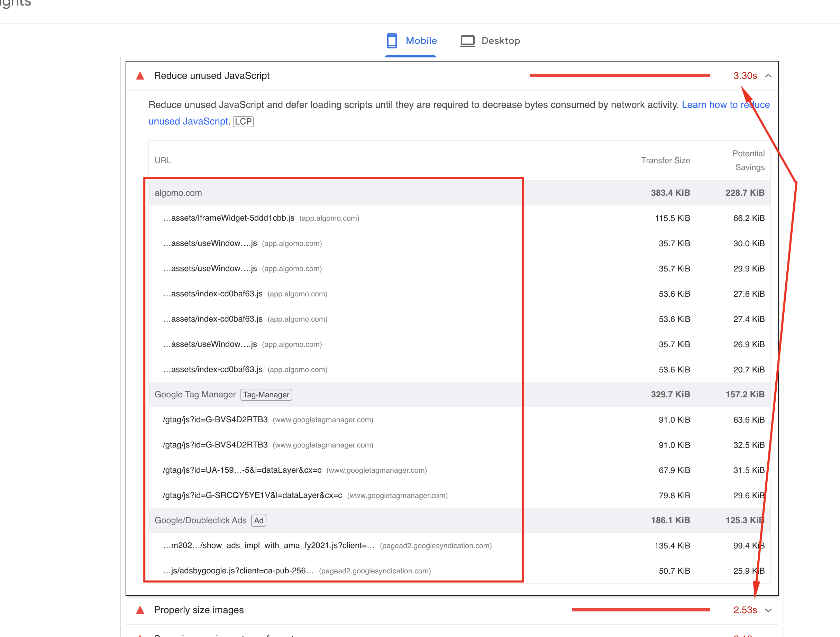Click the 67.9 KiB transfer size cell
Screen dimensions: 840x637
point(674,470)
